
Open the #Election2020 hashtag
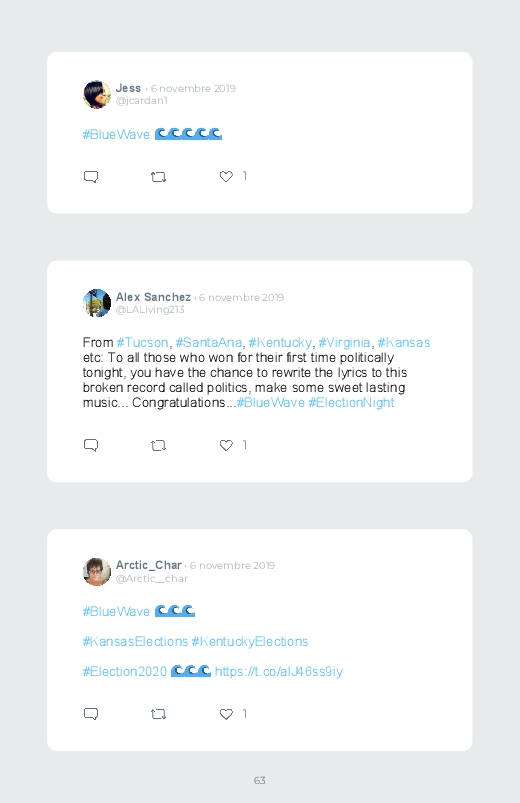tap(124, 671)
